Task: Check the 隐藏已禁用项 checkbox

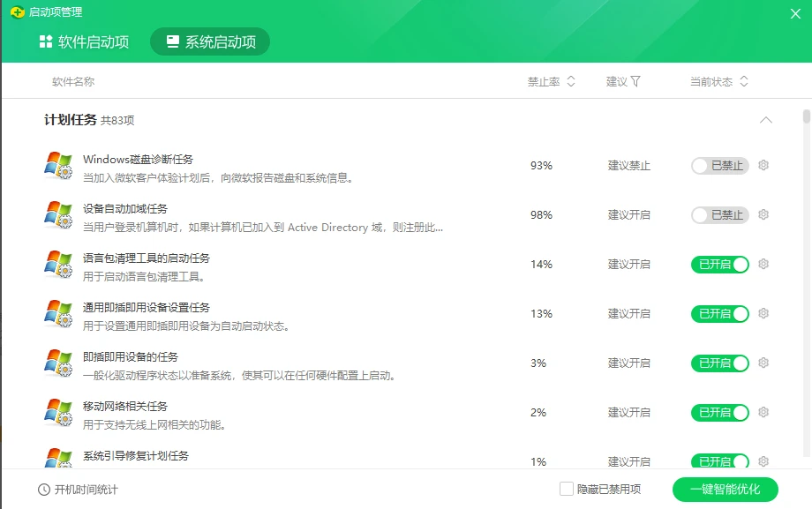Action: [x=565, y=489]
